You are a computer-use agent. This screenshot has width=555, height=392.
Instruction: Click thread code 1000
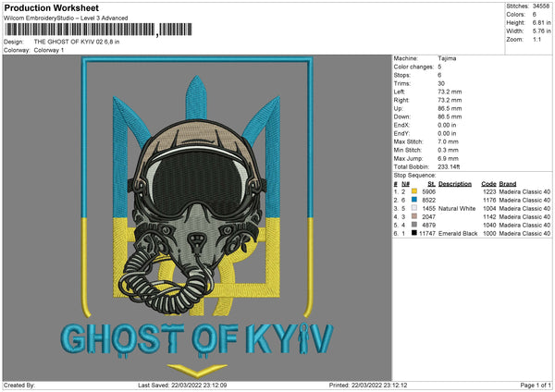489,234
